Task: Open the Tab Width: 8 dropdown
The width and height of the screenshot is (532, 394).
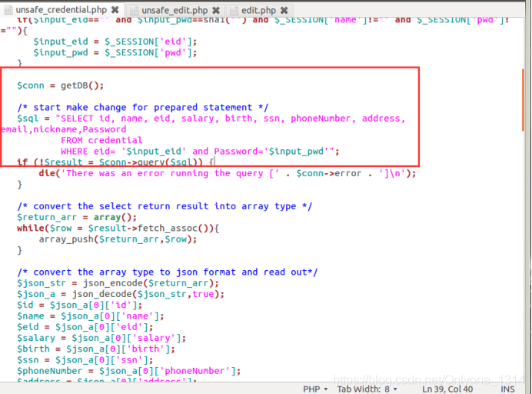Action: [367, 389]
